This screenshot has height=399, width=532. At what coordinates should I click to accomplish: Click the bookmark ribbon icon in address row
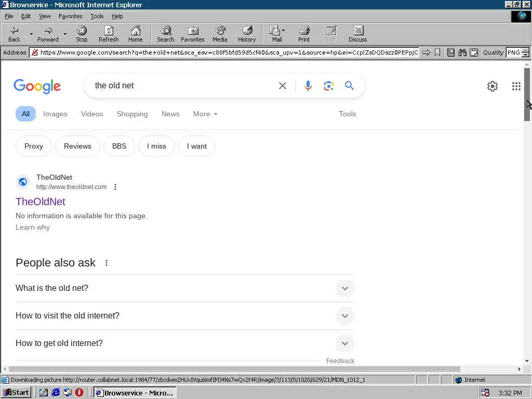(x=437, y=52)
